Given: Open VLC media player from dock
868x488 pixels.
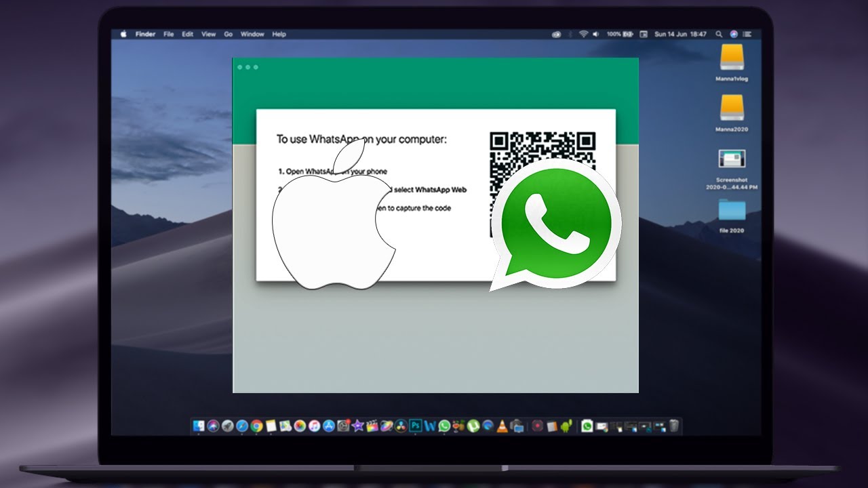Looking at the screenshot, I should click(502, 426).
